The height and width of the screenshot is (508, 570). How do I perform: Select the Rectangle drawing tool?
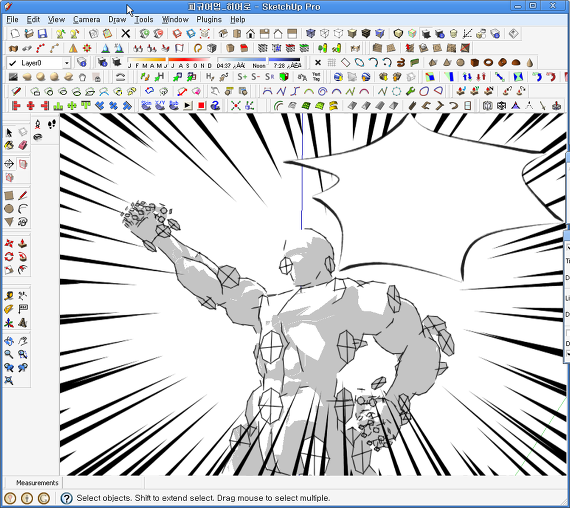point(9,196)
